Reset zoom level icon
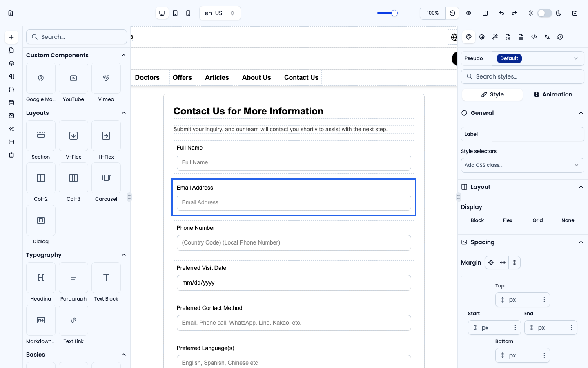 [x=452, y=13]
